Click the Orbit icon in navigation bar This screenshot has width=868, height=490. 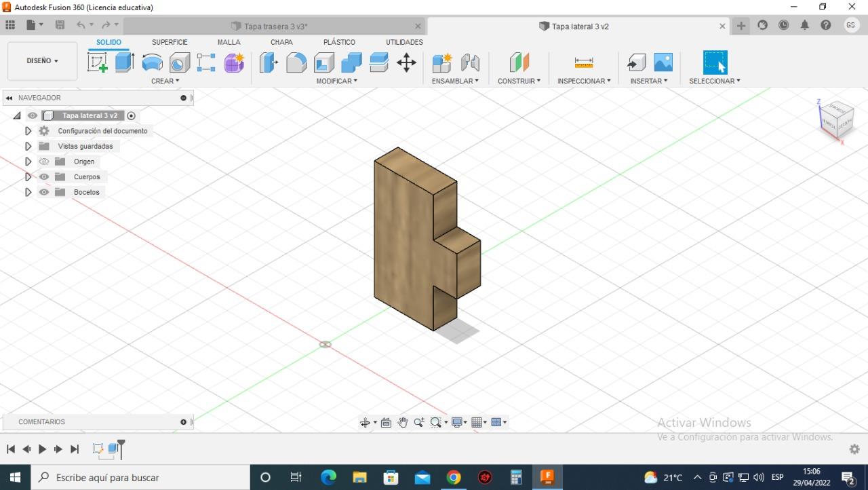[x=365, y=422]
